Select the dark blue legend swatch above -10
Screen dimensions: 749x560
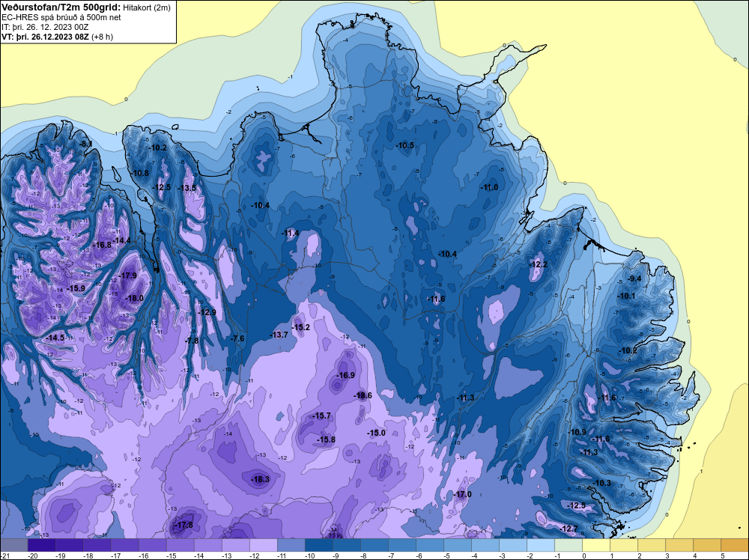coord(318,545)
